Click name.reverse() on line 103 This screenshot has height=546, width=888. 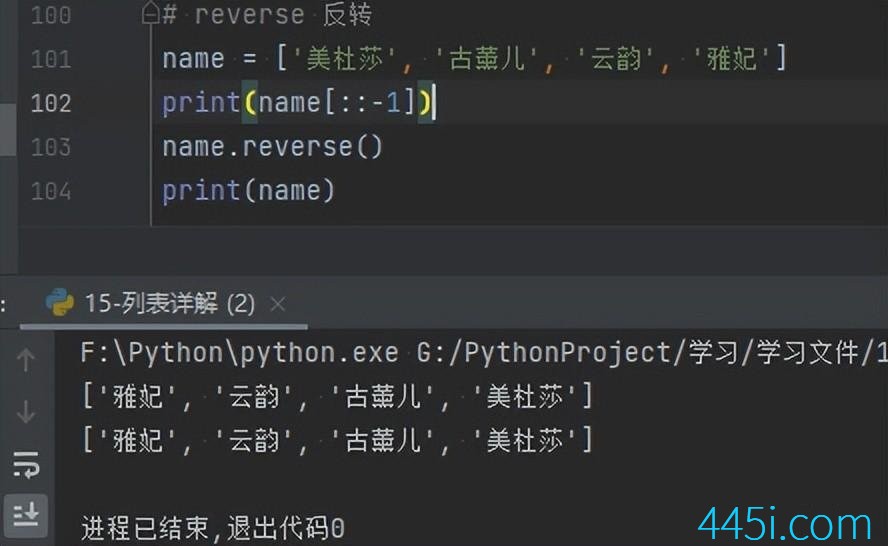pyautogui.click(x=272, y=147)
